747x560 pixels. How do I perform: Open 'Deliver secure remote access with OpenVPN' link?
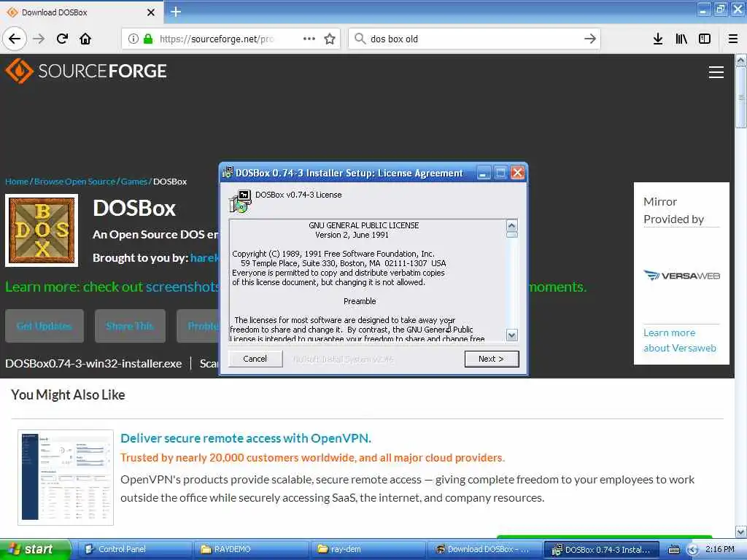tap(246, 438)
